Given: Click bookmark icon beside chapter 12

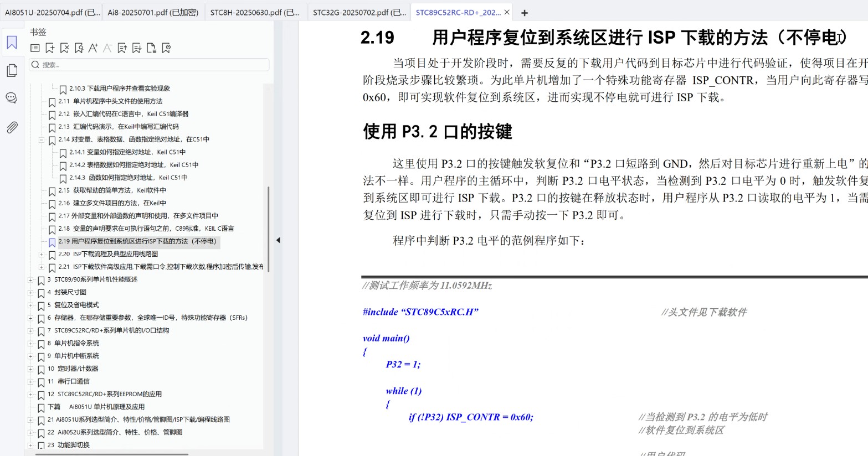Looking at the screenshot, I should [41, 395].
